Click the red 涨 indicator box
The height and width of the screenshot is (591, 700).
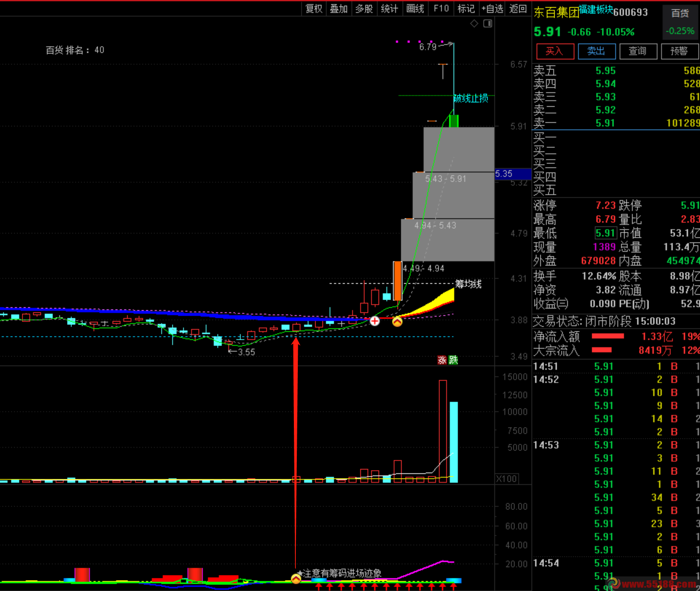[x=442, y=360]
